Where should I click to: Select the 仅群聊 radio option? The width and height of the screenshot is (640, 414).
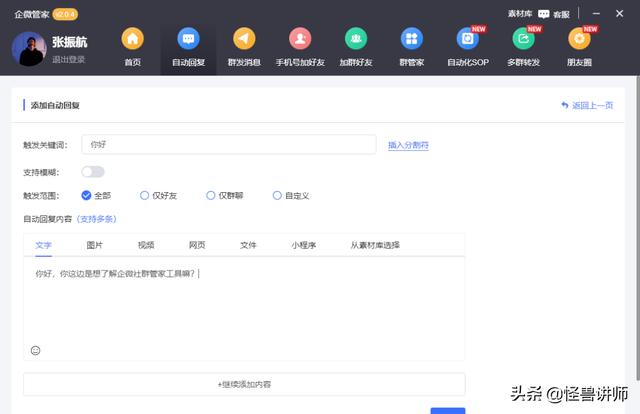211,196
